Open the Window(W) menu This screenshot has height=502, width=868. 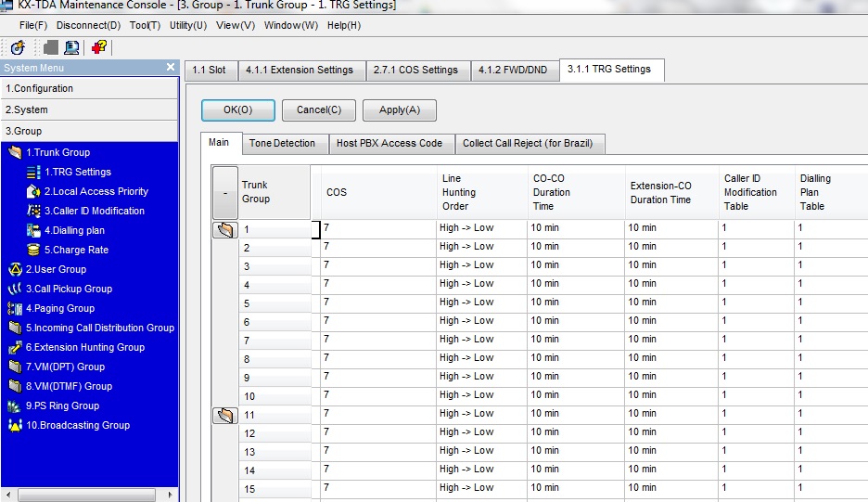291,25
